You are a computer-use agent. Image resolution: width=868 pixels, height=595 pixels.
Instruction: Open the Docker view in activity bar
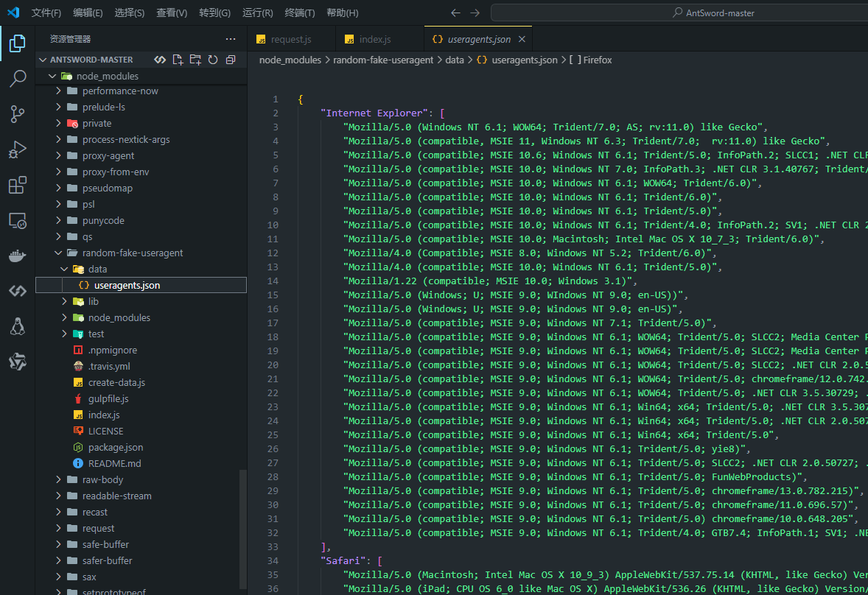pyautogui.click(x=17, y=256)
